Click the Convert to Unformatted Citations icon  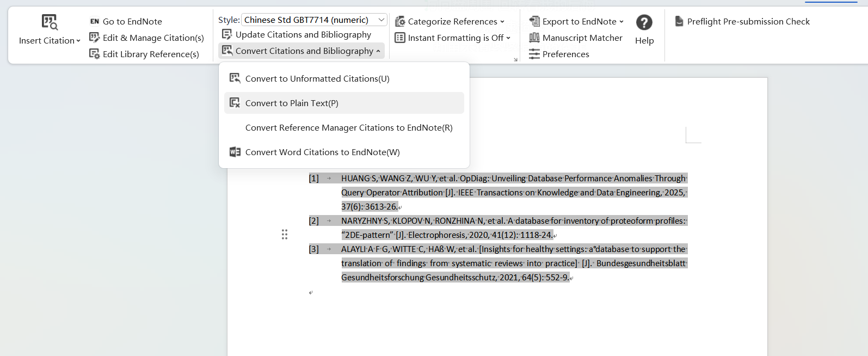click(x=235, y=78)
